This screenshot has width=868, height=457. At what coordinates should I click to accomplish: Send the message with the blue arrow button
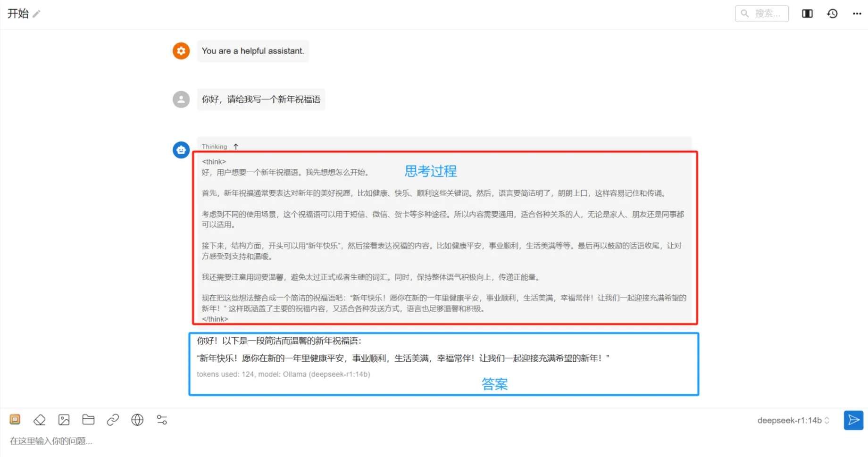pos(853,420)
